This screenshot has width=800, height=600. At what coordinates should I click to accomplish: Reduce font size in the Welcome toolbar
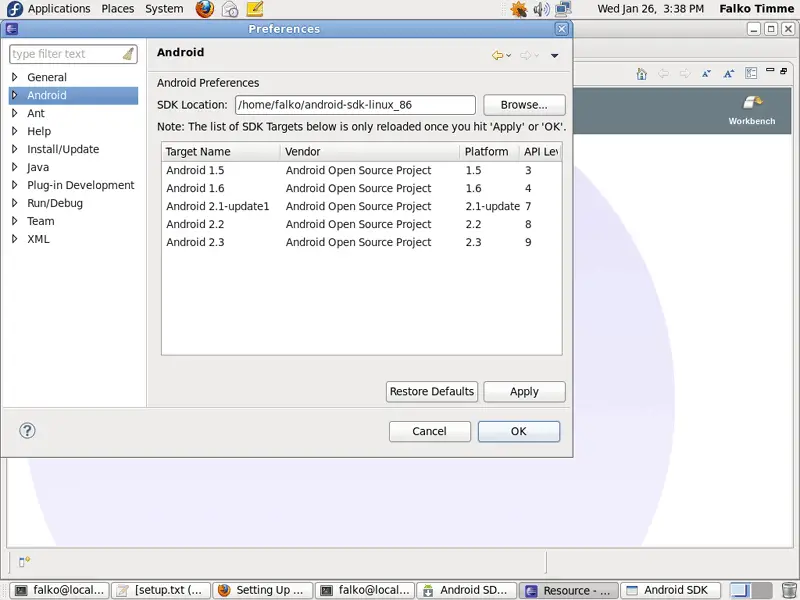tap(706, 74)
